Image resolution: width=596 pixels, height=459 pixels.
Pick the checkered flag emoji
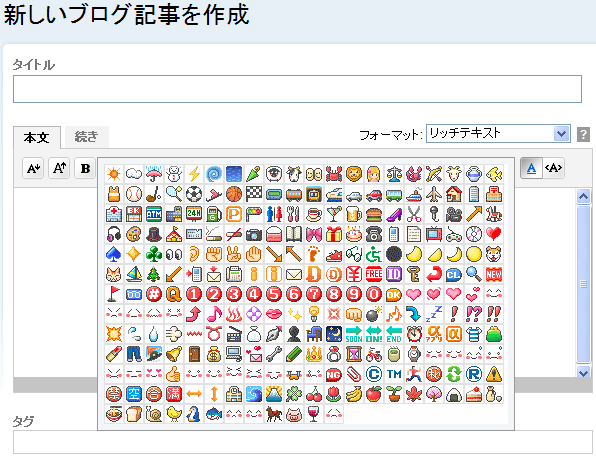pos(254,194)
